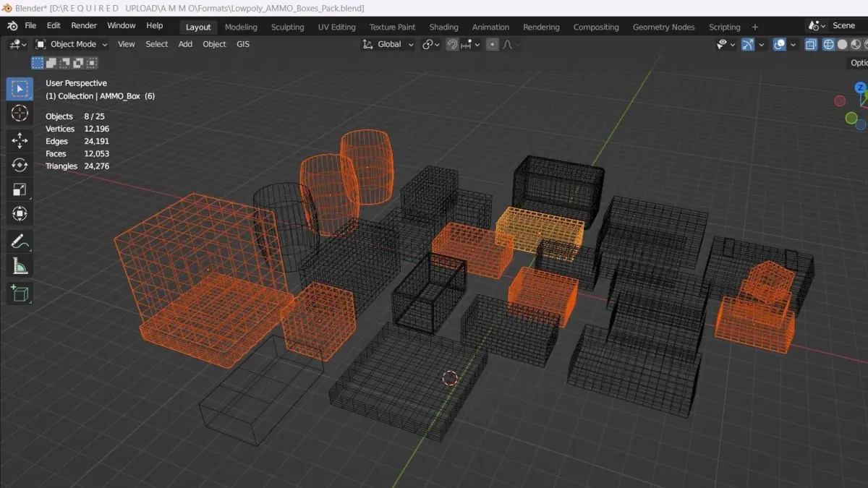Image resolution: width=868 pixels, height=488 pixels.
Task: Open the viewport View menu
Action: click(x=127, y=44)
